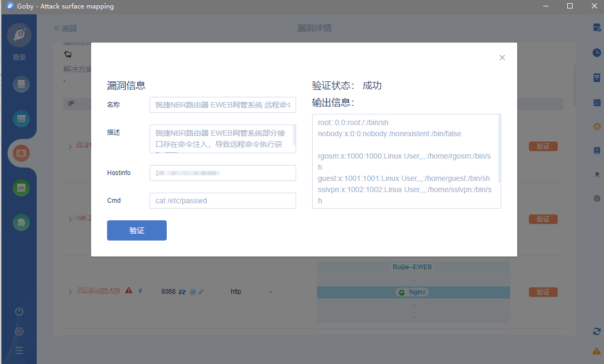Expand the row with port 8088

click(70, 292)
